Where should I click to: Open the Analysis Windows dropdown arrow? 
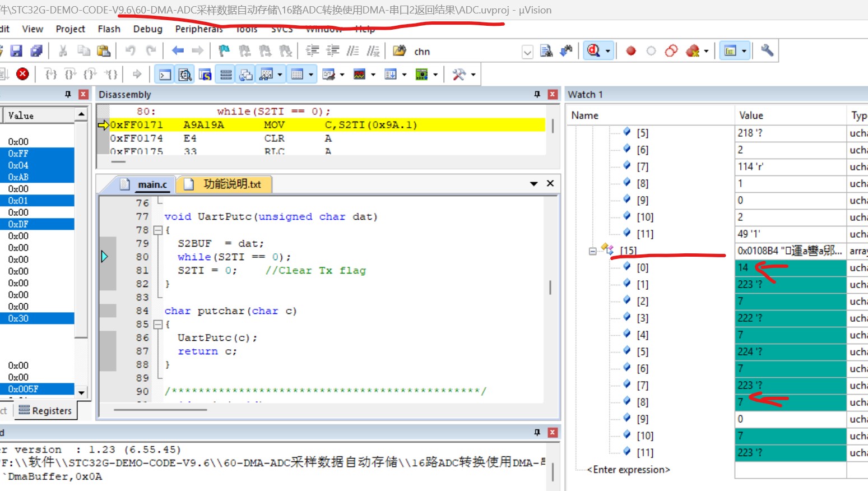coord(373,75)
